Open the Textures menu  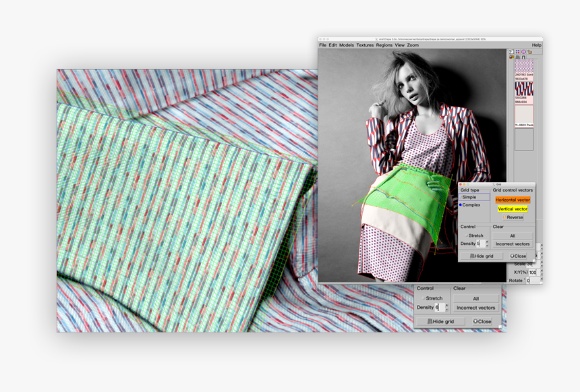coord(365,45)
